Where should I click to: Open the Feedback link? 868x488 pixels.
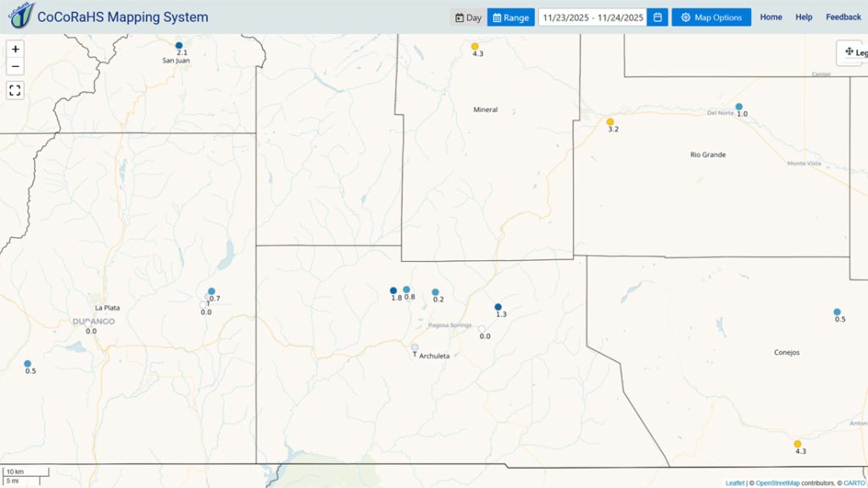click(x=843, y=17)
